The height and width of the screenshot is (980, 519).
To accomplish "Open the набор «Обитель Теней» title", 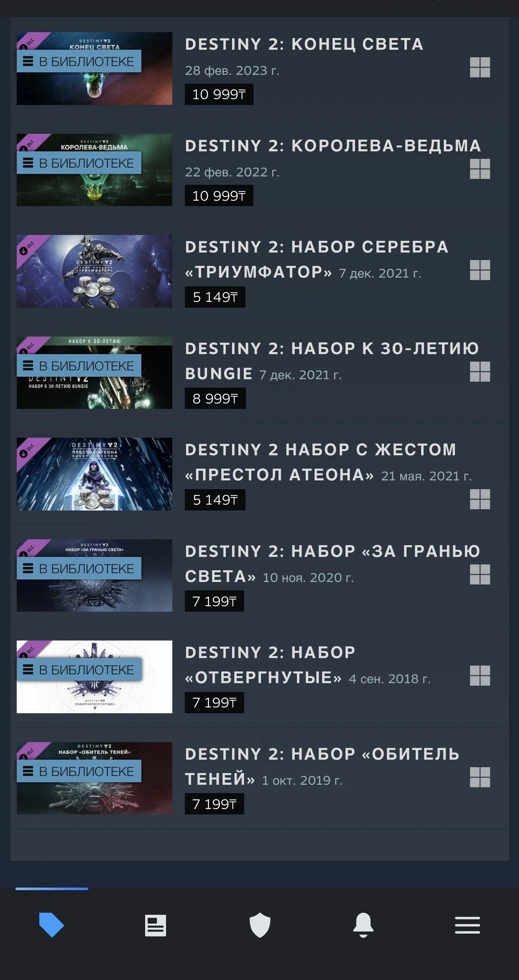I will (322, 766).
